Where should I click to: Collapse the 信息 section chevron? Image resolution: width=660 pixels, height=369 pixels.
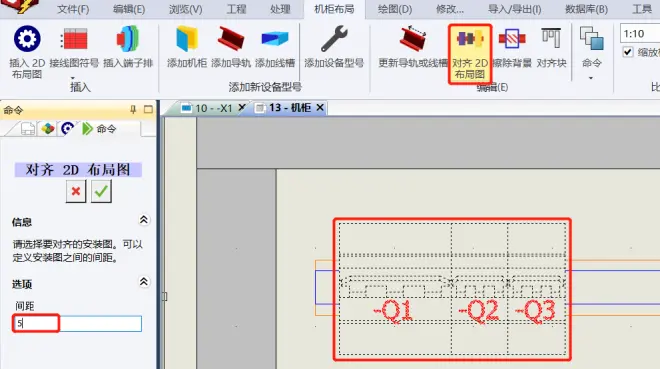[x=144, y=220]
